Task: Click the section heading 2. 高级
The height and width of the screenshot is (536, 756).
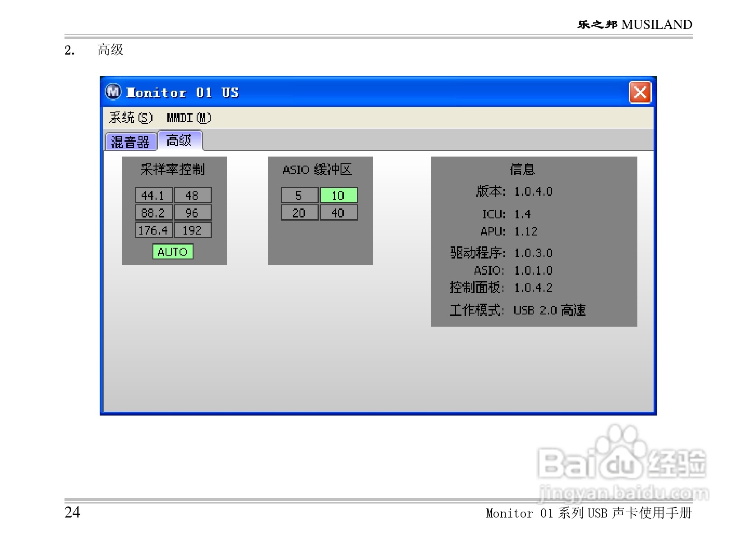Action: click(94, 50)
